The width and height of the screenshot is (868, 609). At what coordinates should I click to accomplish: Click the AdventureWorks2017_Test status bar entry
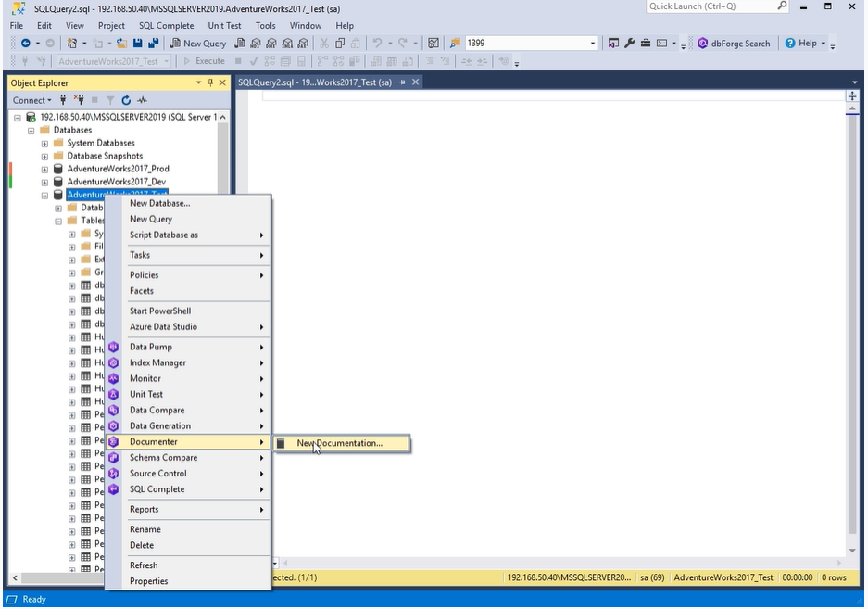tap(723, 577)
